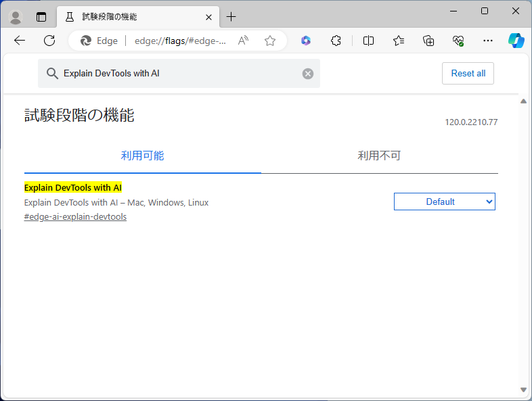Open the profile avatar icon
The image size is (532, 401).
click(x=16, y=17)
